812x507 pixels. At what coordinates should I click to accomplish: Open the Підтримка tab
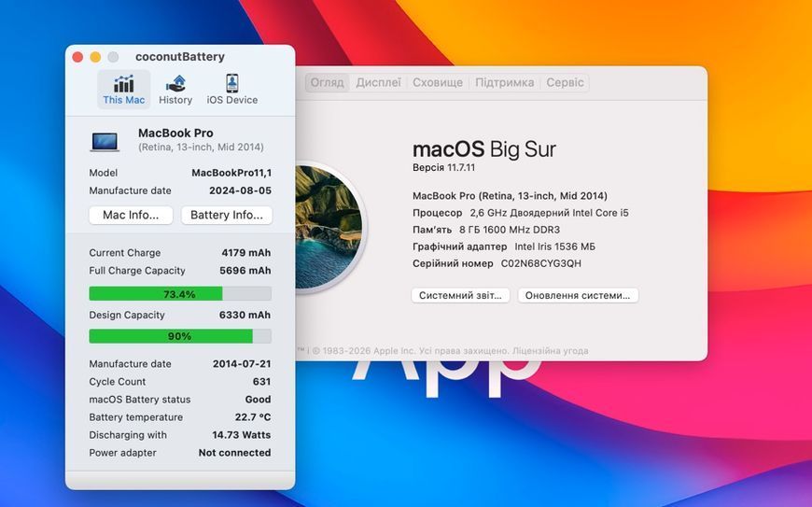tap(505, 82)
